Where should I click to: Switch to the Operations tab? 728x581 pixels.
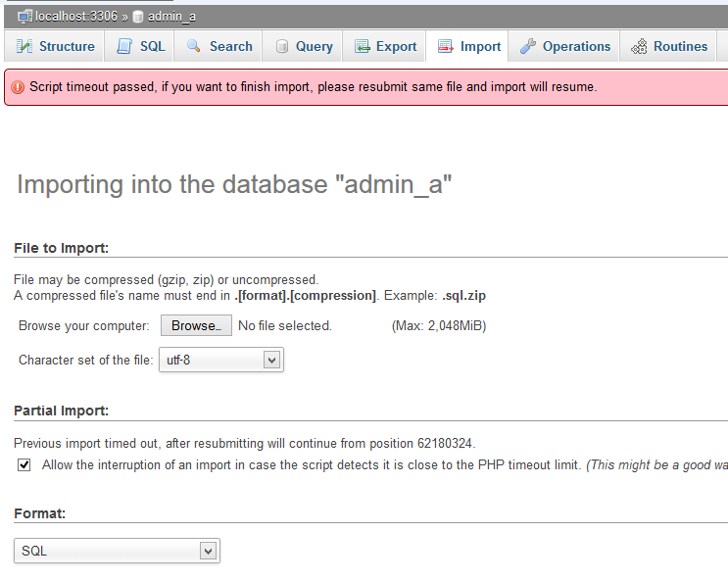(x=576, y=46)
